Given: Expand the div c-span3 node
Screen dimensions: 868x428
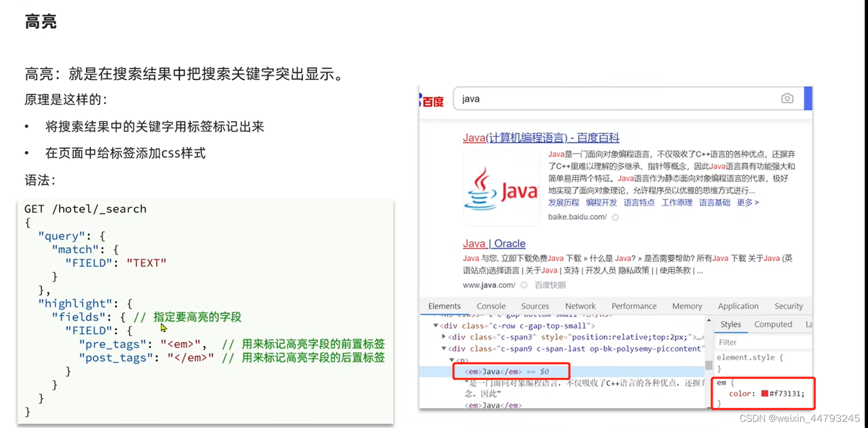Looking at the screenshot, I should [x=443, y=337].
